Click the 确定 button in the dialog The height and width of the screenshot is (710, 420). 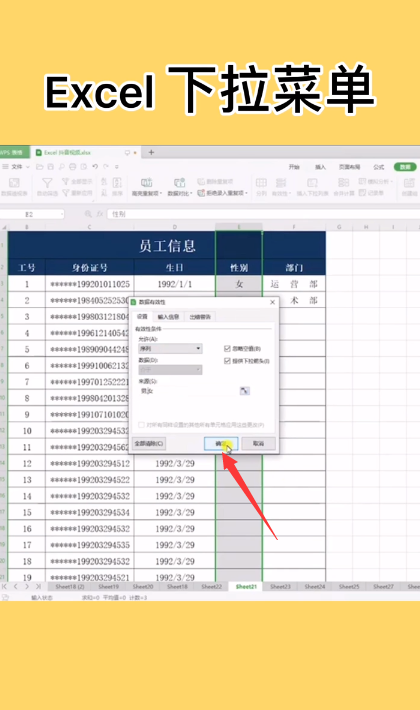(x=221, y=444)
